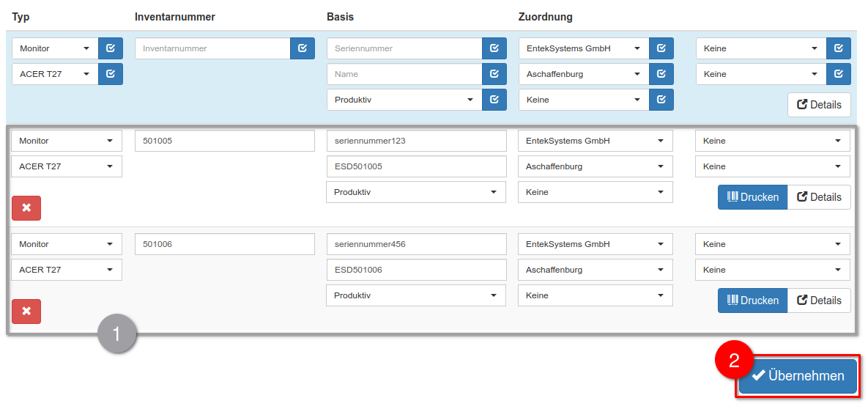Open the Monitor type dropdown in row 501005

click(x=67, y=141)
